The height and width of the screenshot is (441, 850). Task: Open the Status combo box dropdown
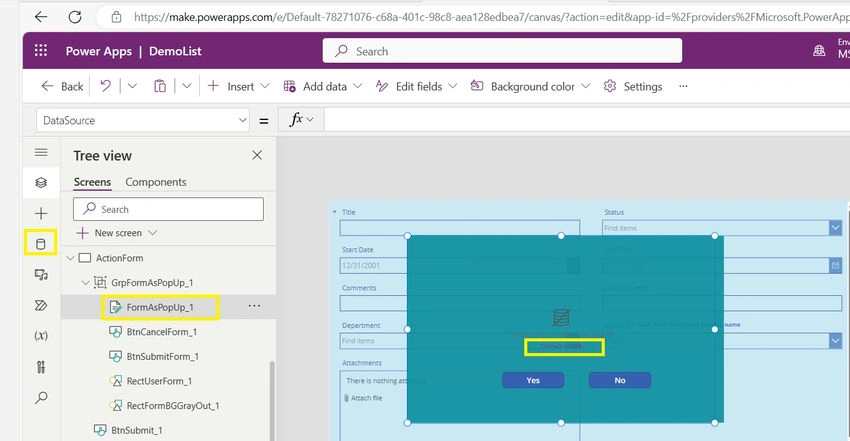click(x=835, y=228)
